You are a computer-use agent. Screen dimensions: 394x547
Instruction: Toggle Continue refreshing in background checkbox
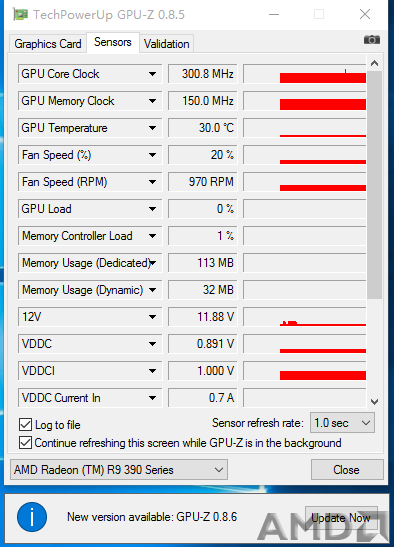pos(25,443)
